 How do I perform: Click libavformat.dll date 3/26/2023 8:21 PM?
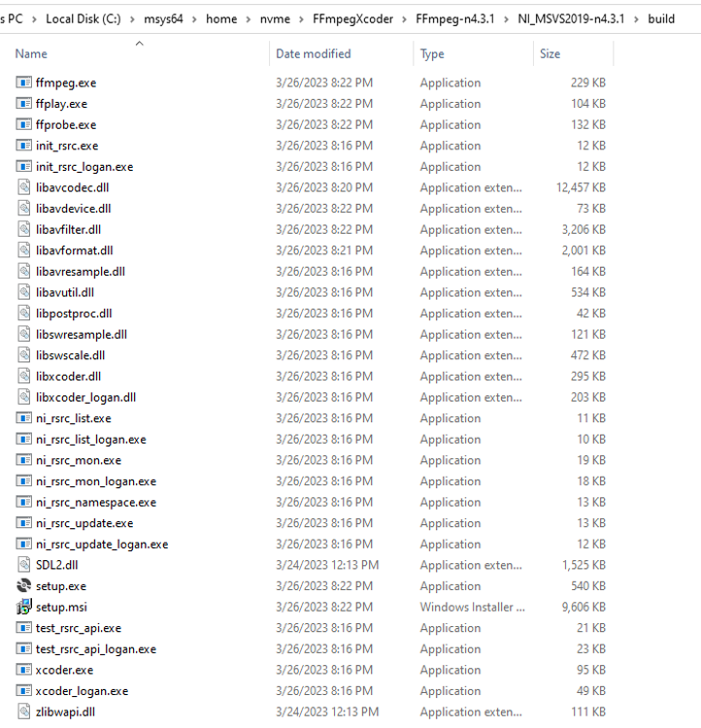pyautogui.click(x=324, y=250)
